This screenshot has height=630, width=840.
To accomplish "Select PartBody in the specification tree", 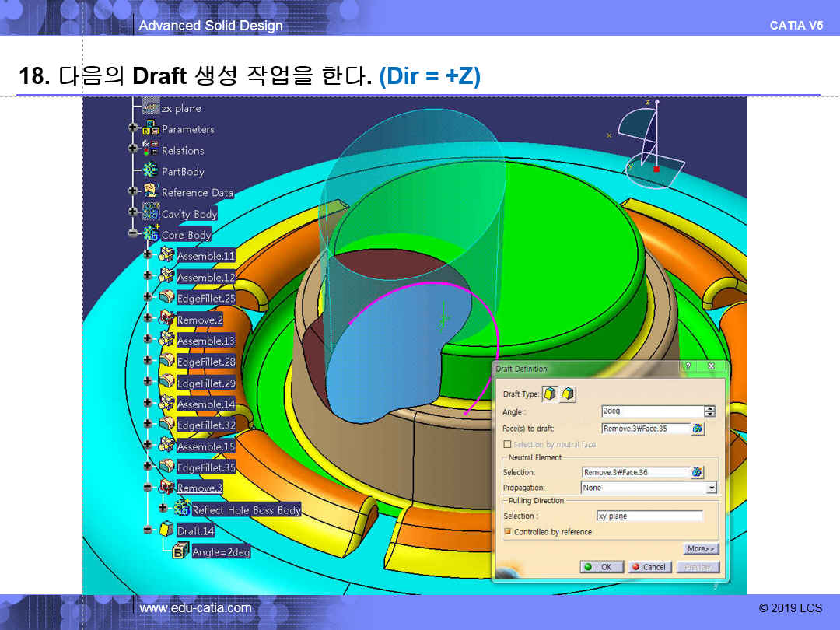I will (182, 171).
